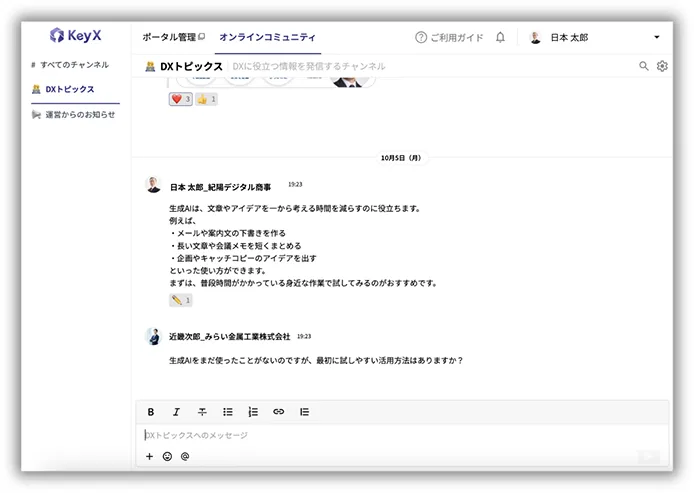
Task: Apply italic formatting in message editor
Action: tap(176, 412)
